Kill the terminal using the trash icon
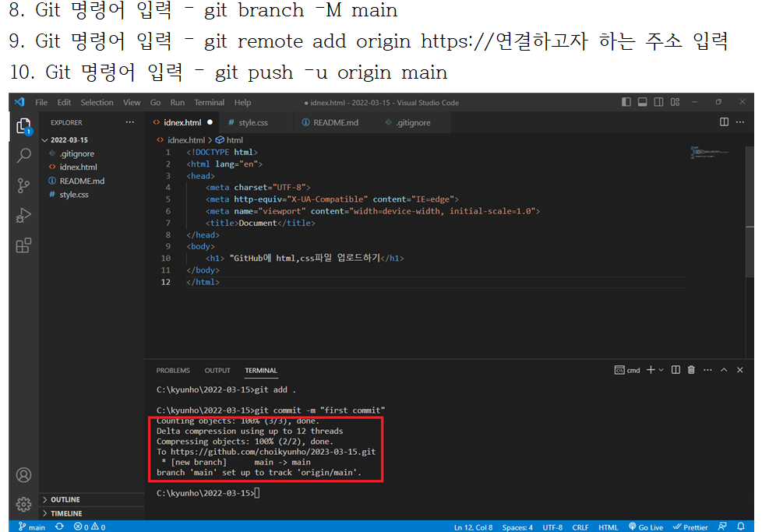Image resolution: width=762 pixels, height=532 pixels. [x=690, y=370]
